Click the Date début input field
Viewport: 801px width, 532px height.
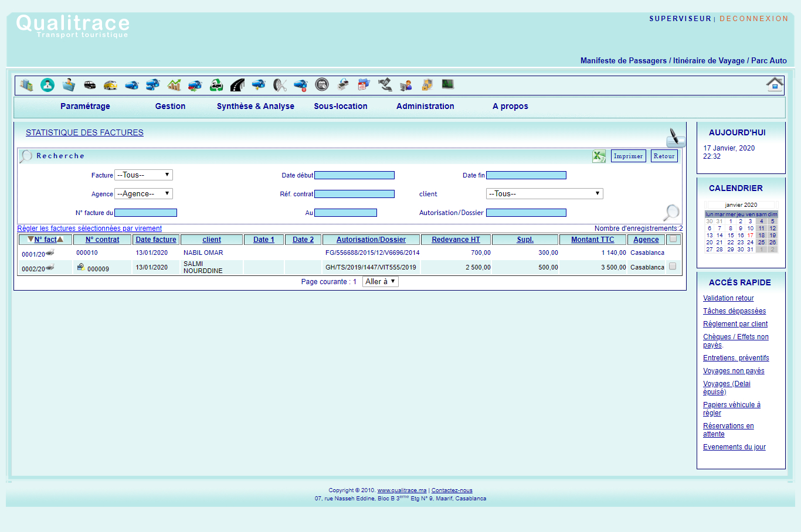click(x=354, y=175)
